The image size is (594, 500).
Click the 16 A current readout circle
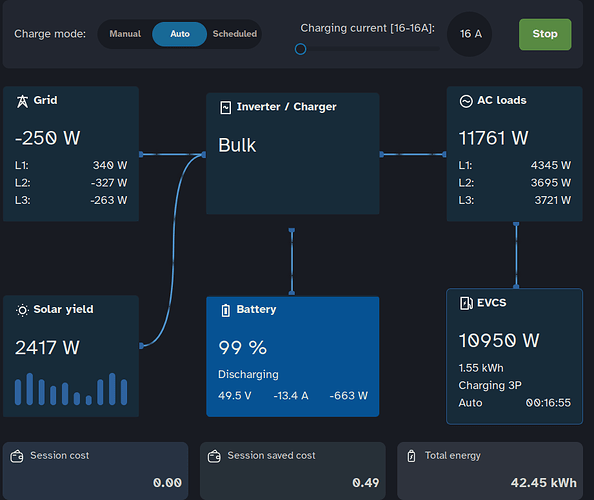point(470,34)
